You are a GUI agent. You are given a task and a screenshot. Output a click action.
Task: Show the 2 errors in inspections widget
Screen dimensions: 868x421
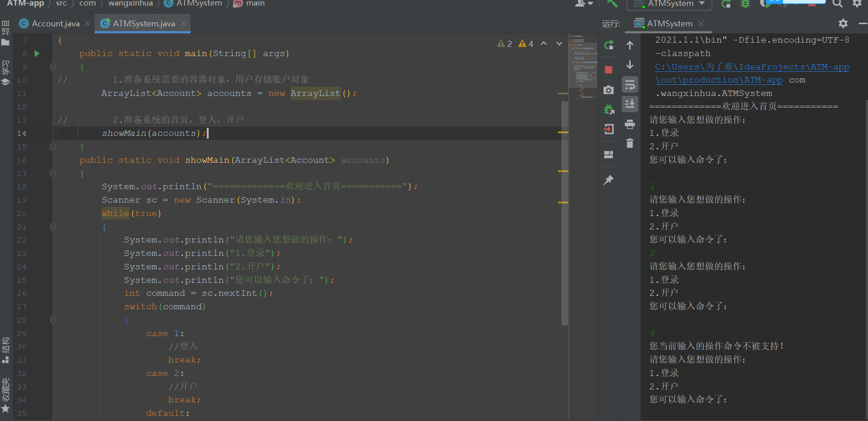click(504, 44)
